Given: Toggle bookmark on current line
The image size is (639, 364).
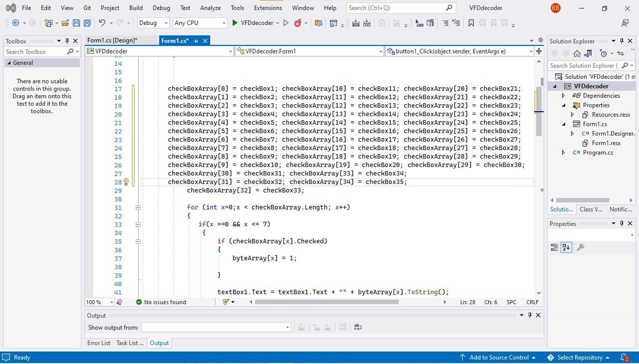Looking at the screenshot, I should (471, 23).
